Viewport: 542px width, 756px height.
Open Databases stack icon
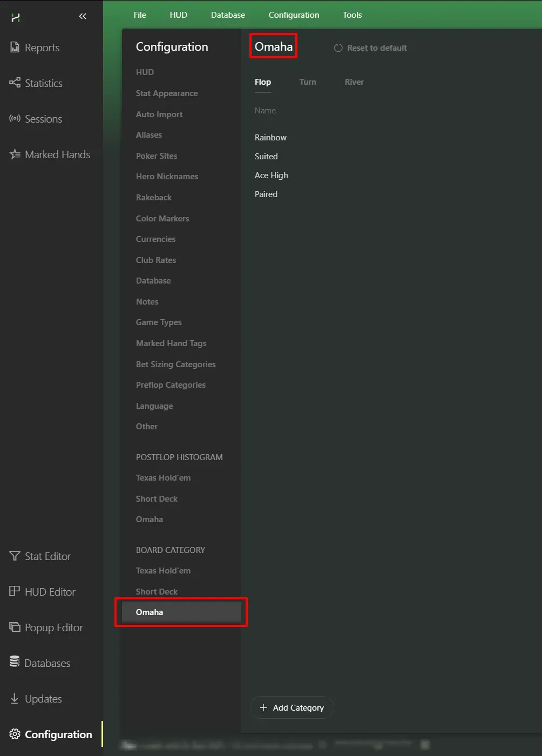[15, 663]
